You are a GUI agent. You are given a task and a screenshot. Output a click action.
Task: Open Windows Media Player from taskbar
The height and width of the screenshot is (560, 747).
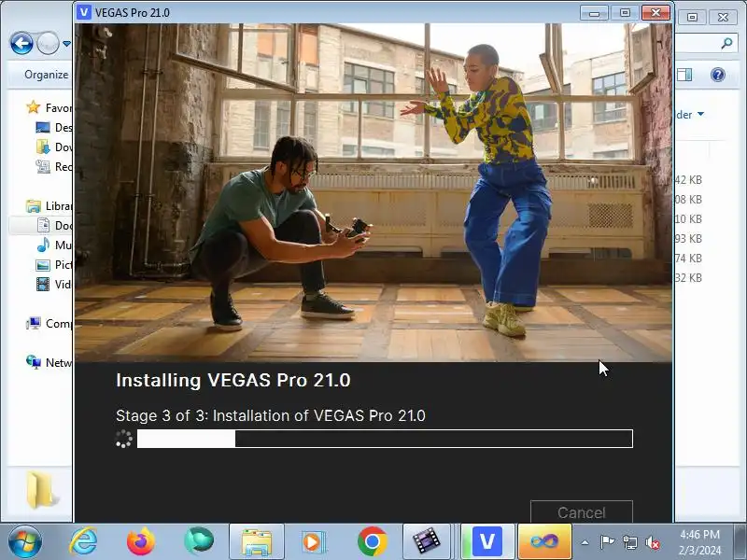click(313, 541)
